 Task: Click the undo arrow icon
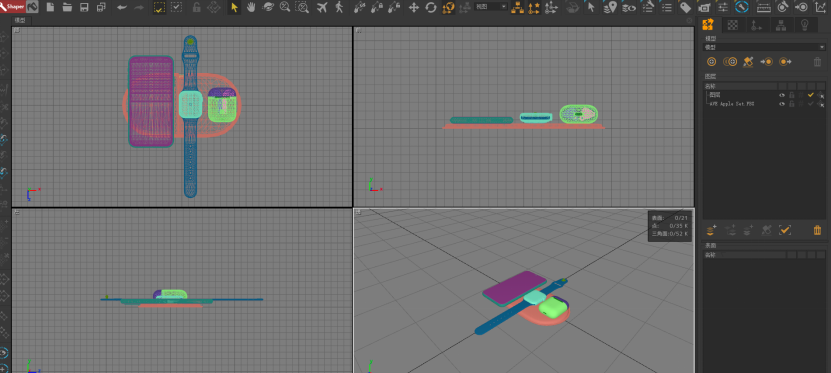tap(122, 7)
